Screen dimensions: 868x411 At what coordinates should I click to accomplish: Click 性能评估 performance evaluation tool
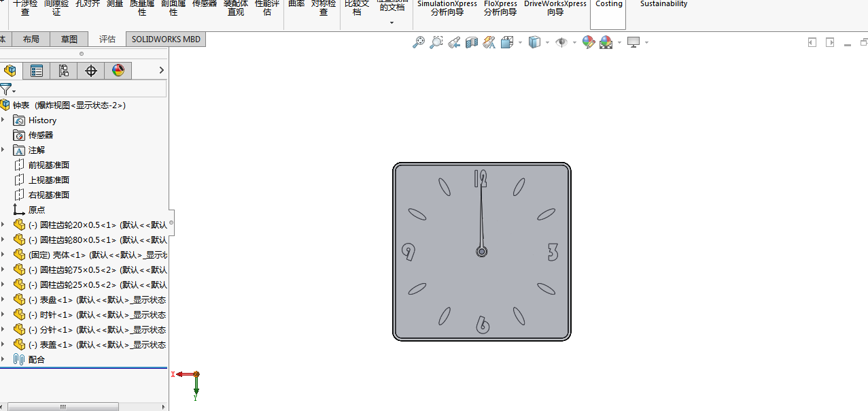267,7
